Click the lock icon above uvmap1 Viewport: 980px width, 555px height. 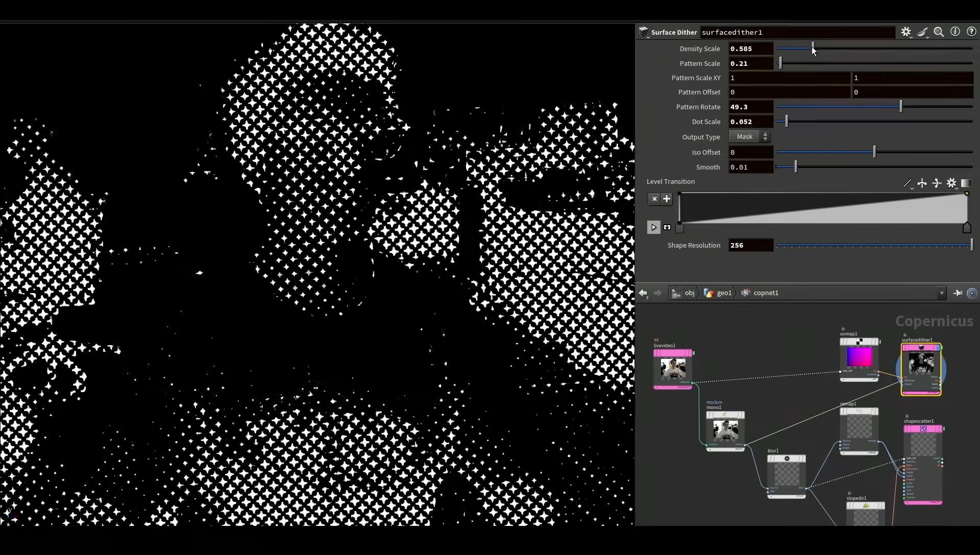click(x=843, y=329)
